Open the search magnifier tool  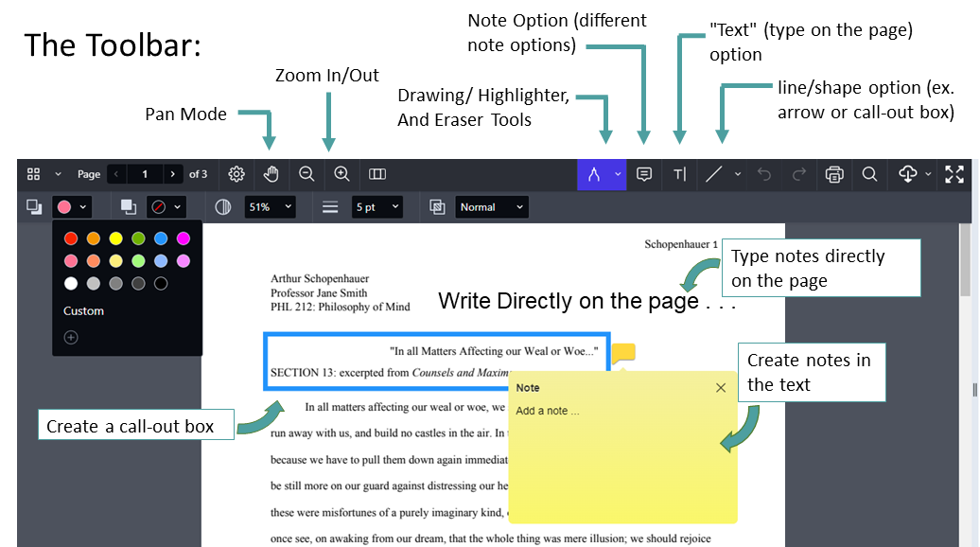[869, 174]
